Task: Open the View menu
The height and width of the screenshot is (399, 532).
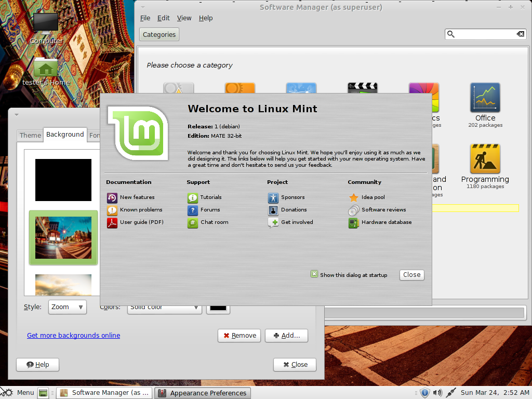Action: coord(184,18)
